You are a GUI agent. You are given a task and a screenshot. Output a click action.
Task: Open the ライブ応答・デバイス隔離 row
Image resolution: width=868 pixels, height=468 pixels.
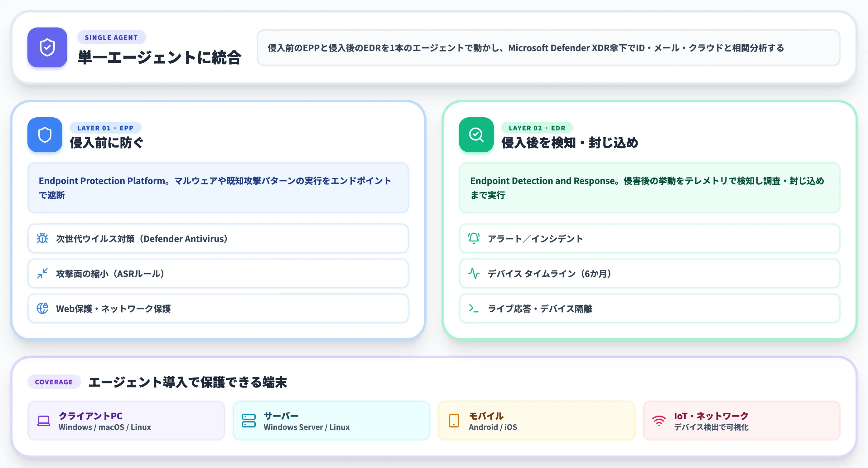point(649,308)
